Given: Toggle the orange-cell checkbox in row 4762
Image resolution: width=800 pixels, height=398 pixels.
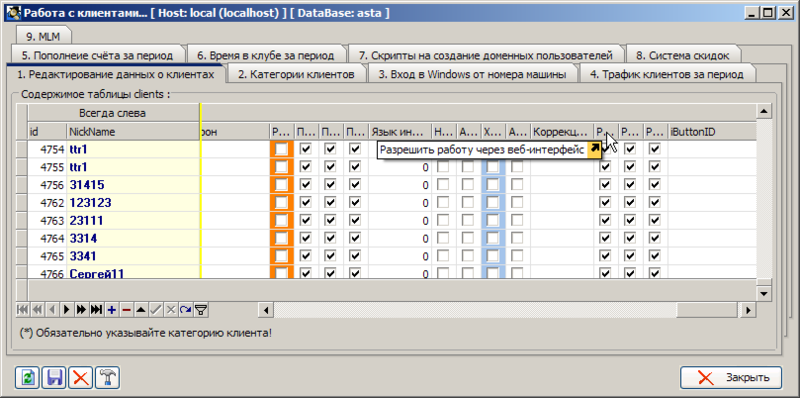Looking at the screenshot, I should [x=281, y=203].
